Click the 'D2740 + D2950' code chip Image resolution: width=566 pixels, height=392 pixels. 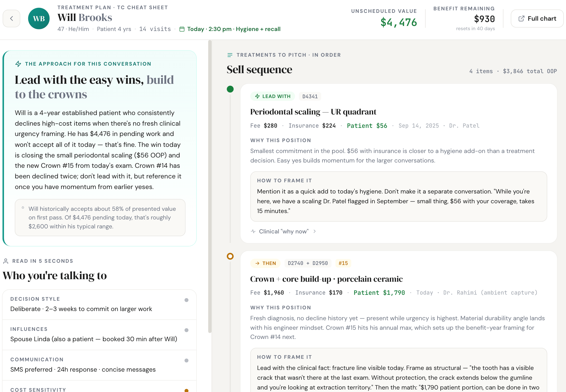click(x=308, y=263)
